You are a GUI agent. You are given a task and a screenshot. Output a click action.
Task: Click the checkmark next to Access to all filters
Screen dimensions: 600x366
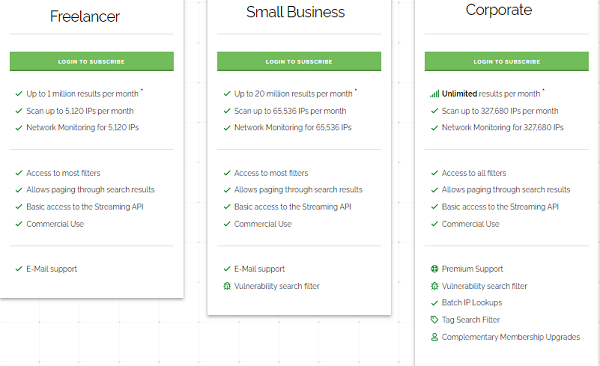click(434, 173)
